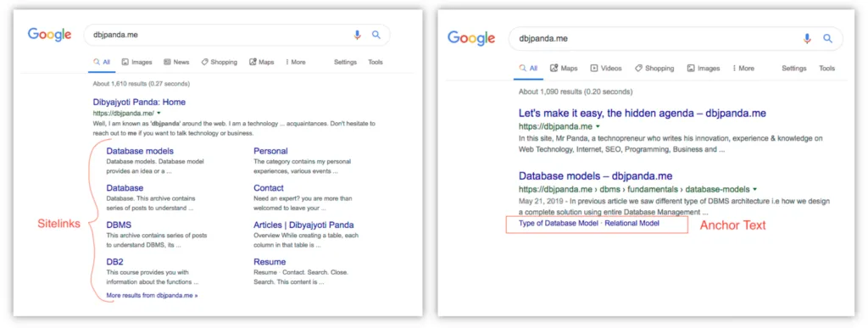Click 'Relational Model' anchor link
Screen dimensions: 868x328
632,224
